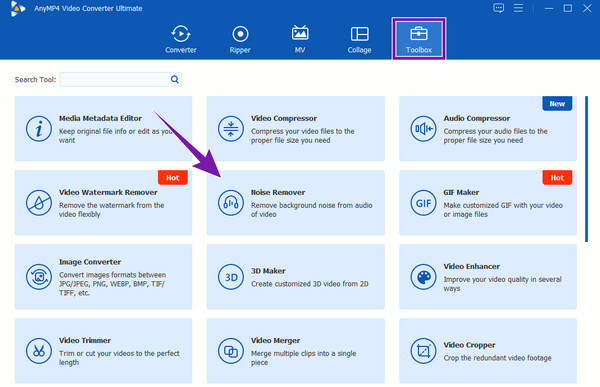The image size is (600, 387).
Task: Click the GIF Maker icon
Action: (423, 203)
